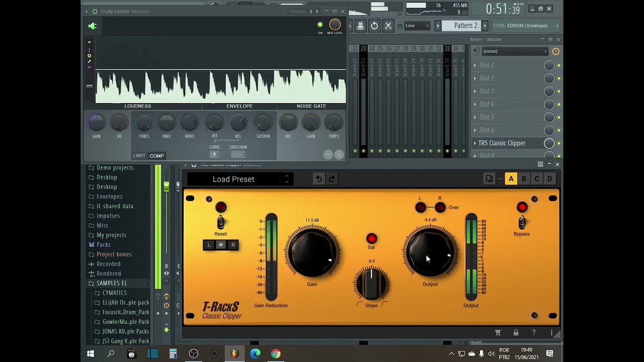Click the mixer latency clock icon

coord(555,51)
